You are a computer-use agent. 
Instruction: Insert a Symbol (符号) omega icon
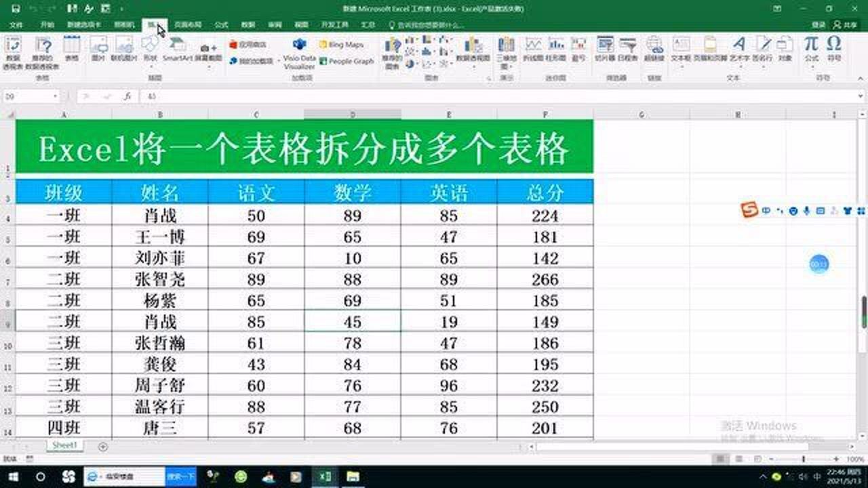click(833, 49)
